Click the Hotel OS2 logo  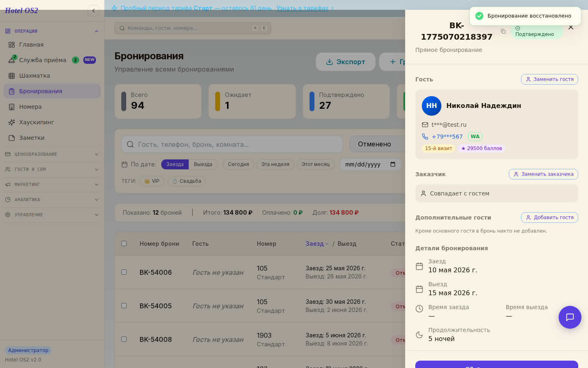point(21,11)
